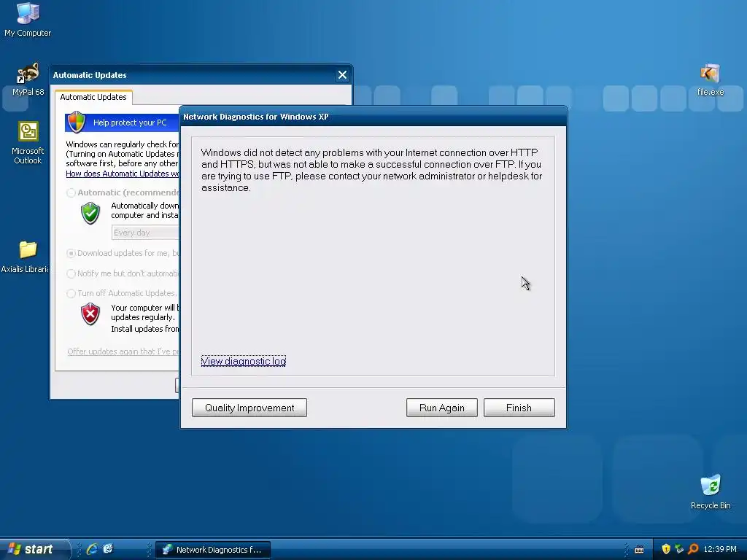The width and height of the screenshot is (747, 560).
Task: Open the My Computer desktop icon
Action: (28, 19)
